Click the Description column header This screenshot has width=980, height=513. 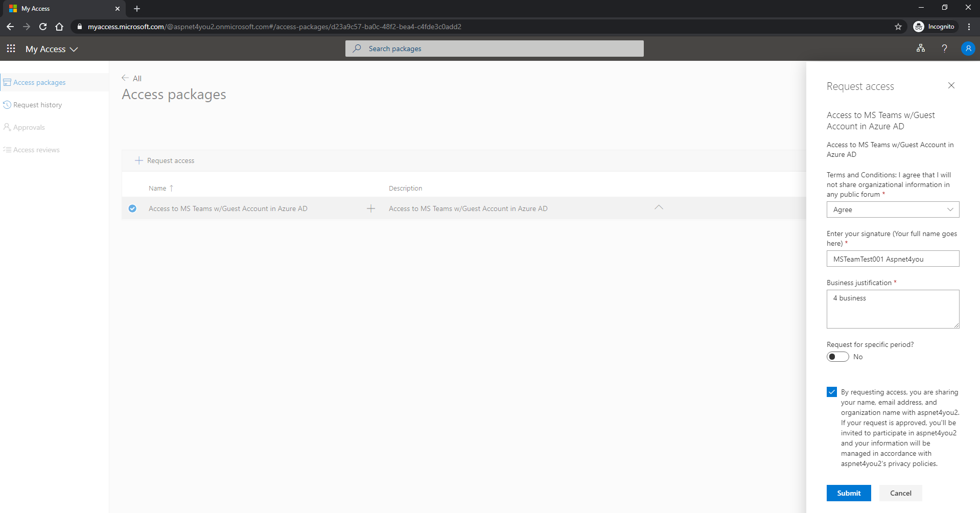click(405, 188)
